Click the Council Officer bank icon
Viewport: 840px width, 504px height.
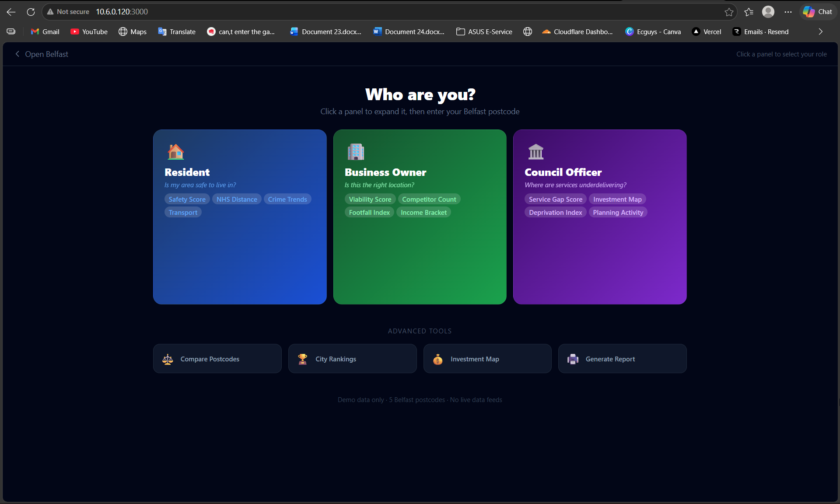point(535,152)
